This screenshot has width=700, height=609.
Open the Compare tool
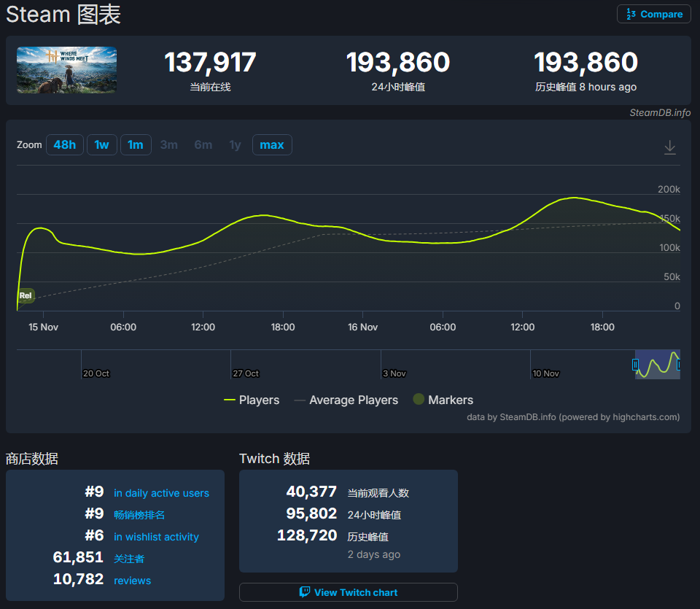pos(653,14)
